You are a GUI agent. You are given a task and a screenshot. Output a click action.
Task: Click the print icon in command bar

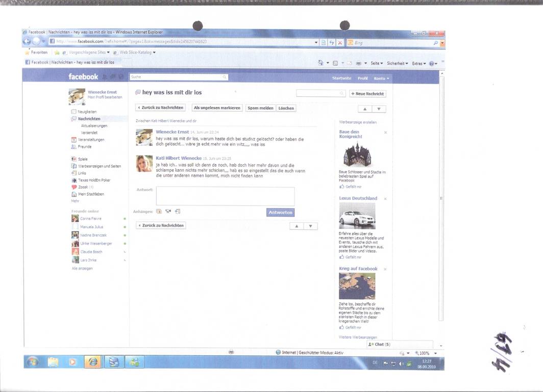358,63
